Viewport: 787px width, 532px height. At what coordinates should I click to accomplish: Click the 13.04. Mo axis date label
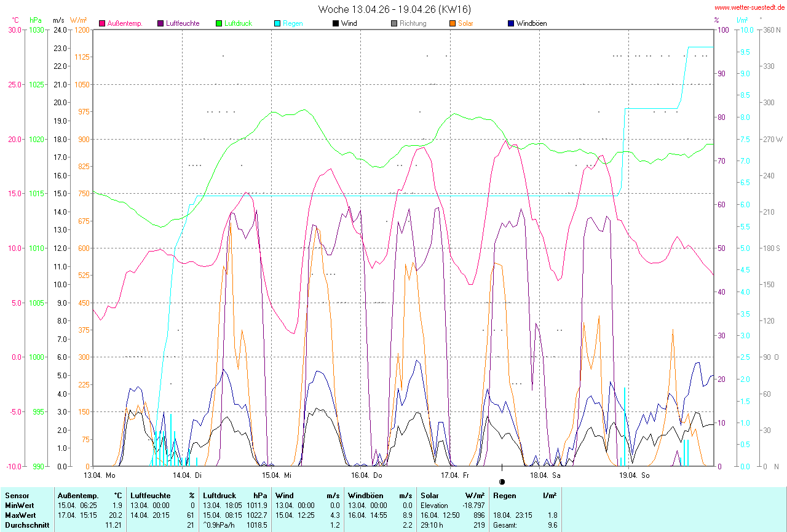click(x=100, y=475)
